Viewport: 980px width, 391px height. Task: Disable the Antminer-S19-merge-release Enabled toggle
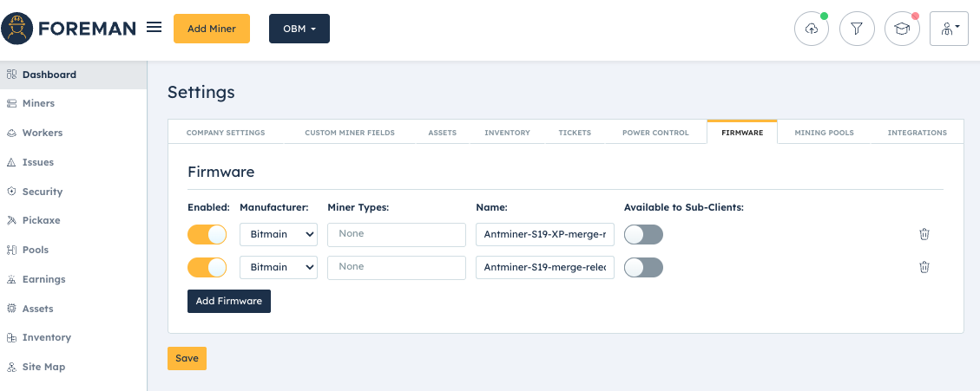click(207, 267)
